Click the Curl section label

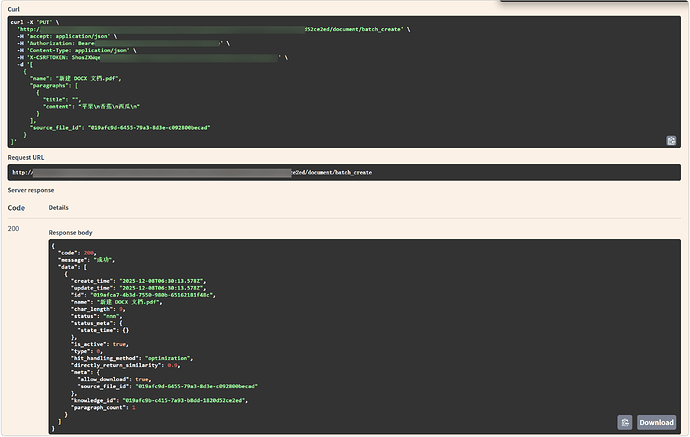point(14,8)
